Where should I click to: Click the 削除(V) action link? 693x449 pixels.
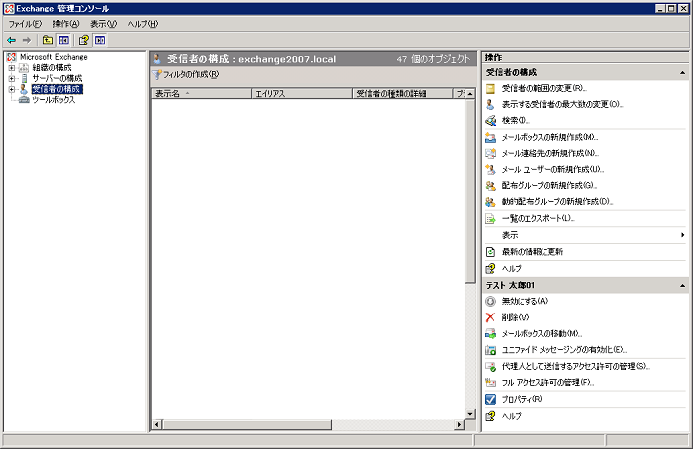click(x=515, y=317)
